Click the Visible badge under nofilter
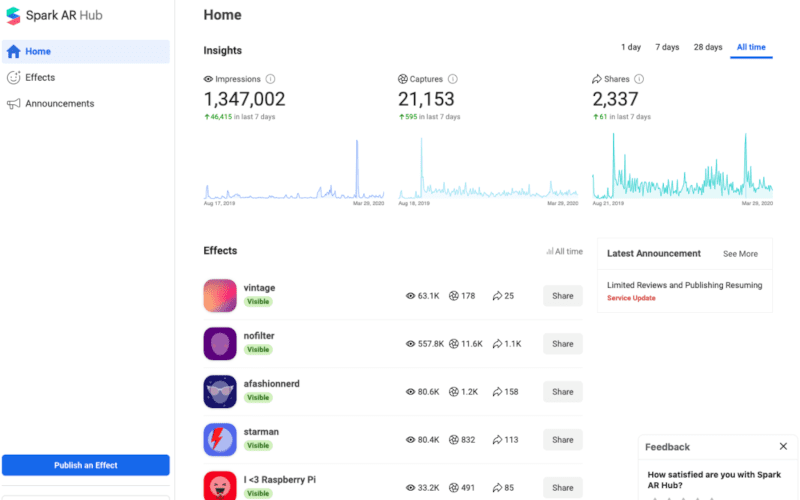Screen dimensions: 800x500 click(x=258, y=349)
